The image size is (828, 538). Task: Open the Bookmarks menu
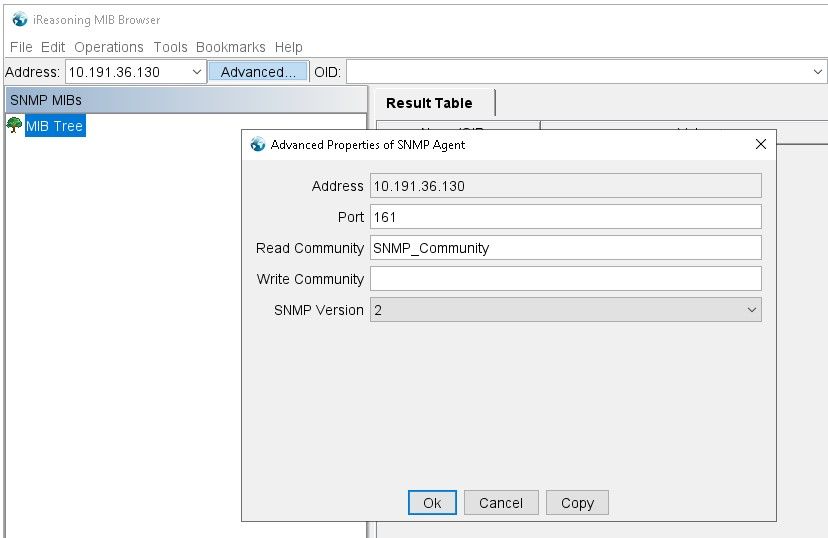coord(231,47)
